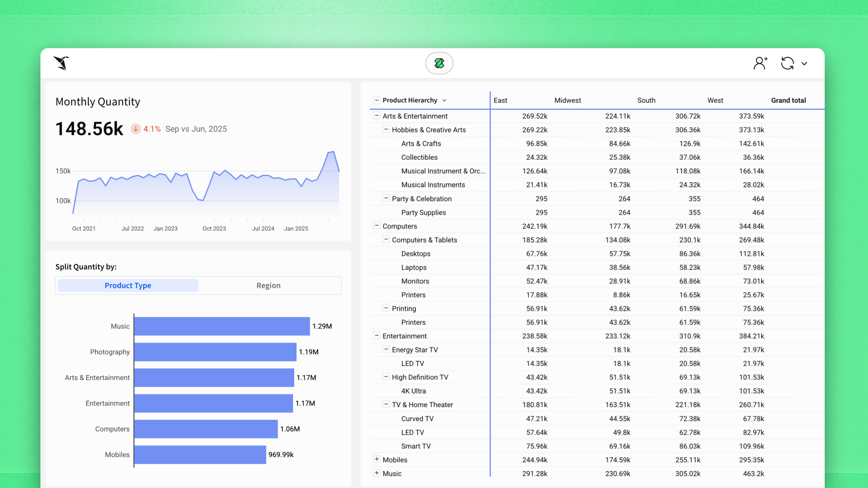Image resolution: width=868 pixels, height=488 pixels.
Task: Collapse Hobbies & Creative Arts group
Action: (386, 129)
